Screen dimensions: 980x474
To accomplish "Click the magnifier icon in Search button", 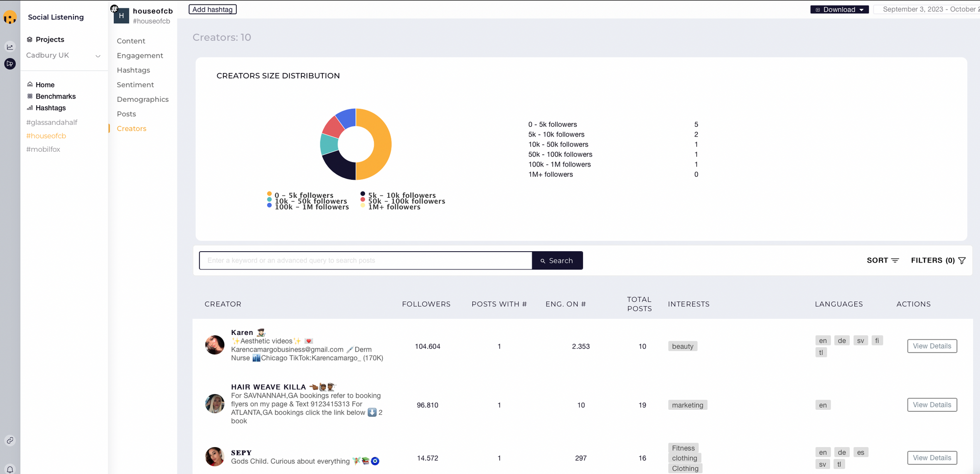I will (543, 261).
